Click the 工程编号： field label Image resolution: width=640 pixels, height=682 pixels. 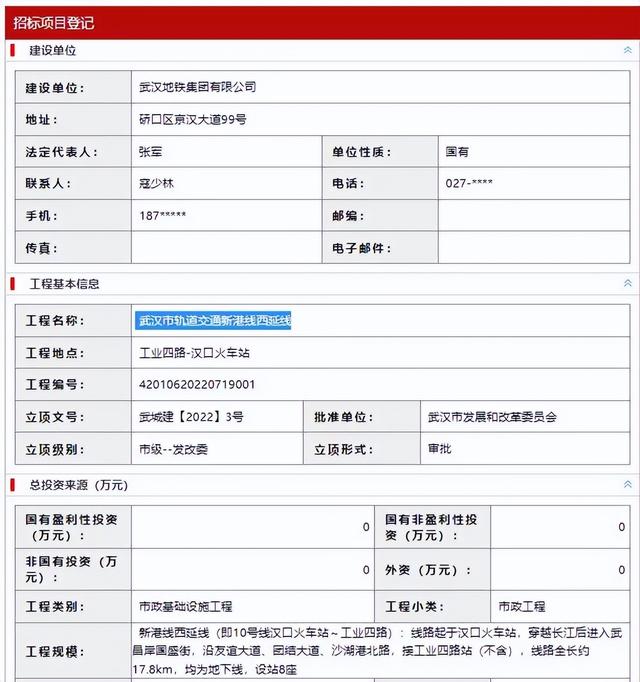point(55,384)
